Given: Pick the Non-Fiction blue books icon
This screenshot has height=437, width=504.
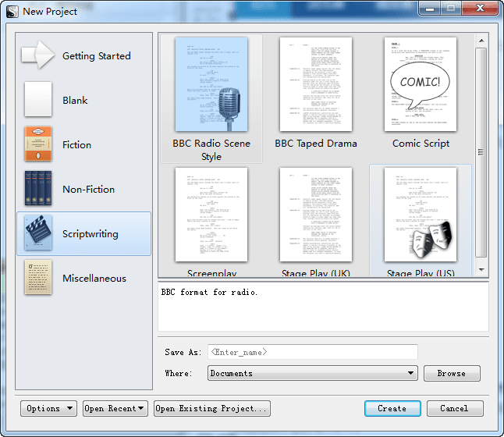Looking at the screenshot, I should [38, 189].
